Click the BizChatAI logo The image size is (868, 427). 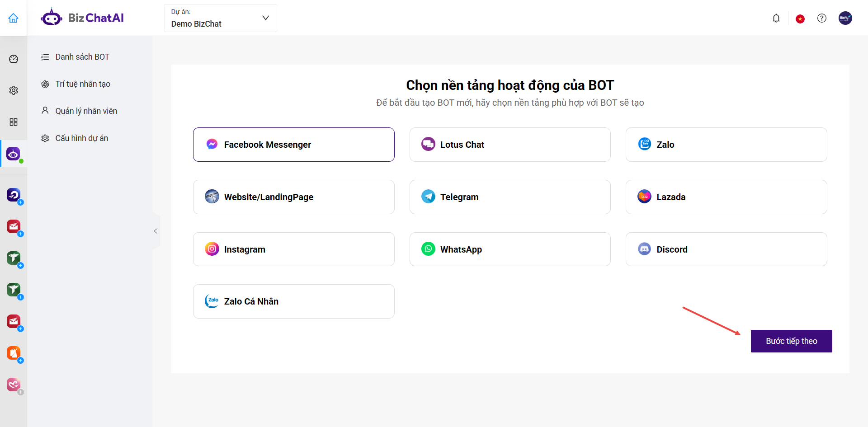click(82, 18)
